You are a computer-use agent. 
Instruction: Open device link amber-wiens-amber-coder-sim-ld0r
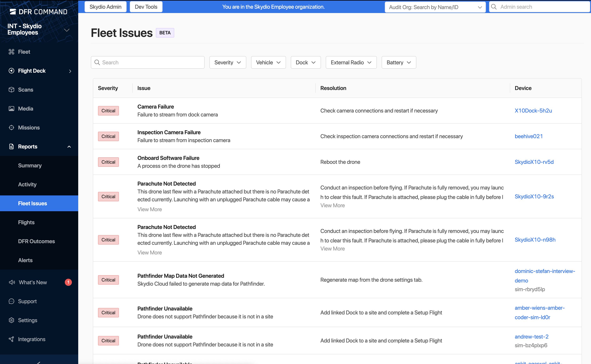click(539, 312)
